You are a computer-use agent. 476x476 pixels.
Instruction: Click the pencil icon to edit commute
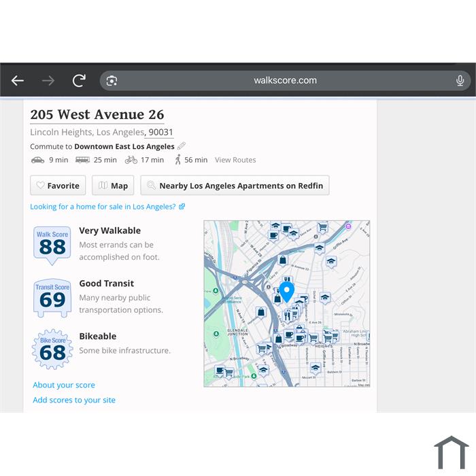(182, 146)
